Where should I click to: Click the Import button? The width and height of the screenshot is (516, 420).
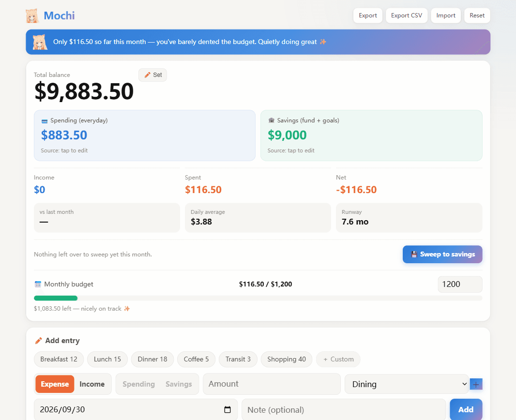(446, 15)
